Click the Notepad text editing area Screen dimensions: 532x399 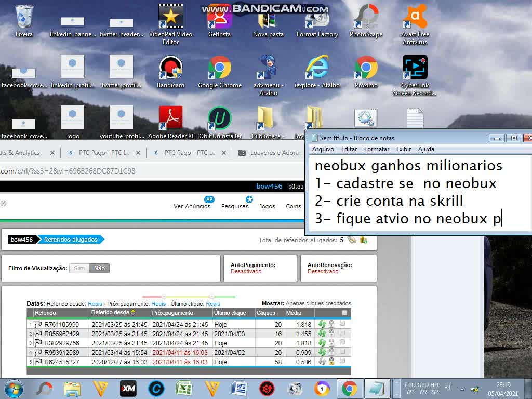[x=421, y=193]
